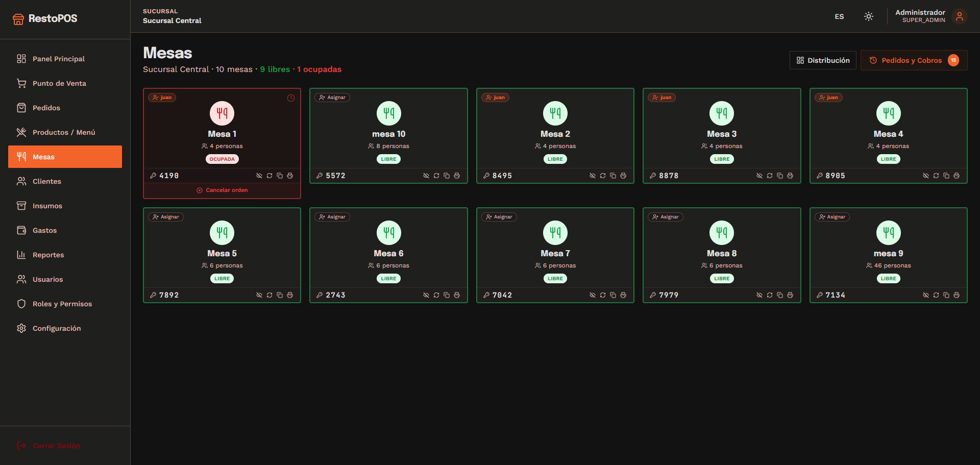Screen dimensions: 980x465
Task: Regenerate the access code of Mesa 7
Action: 603,295
